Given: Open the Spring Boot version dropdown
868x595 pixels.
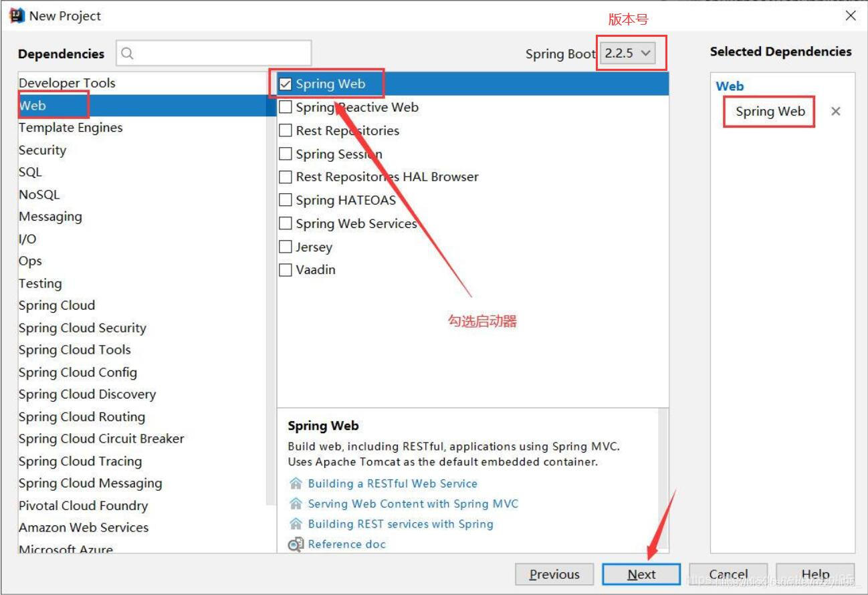Looking at the screenshot, I should coord(628,53).
